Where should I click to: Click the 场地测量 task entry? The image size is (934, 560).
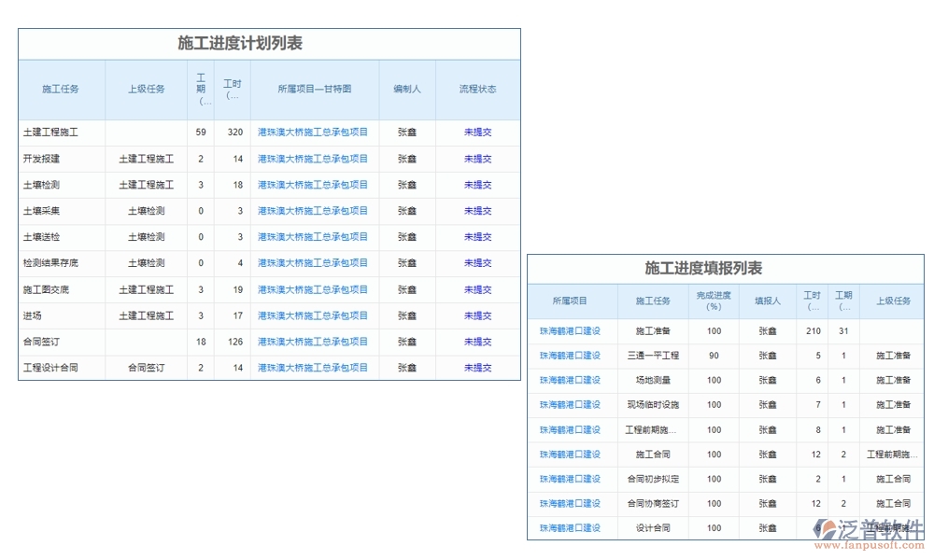[x=652, y=380]
